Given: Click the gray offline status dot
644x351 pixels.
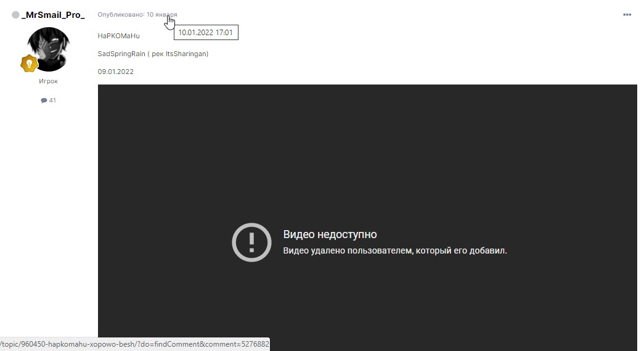Looking at the screenshot, I should click(x=16, y=15).
